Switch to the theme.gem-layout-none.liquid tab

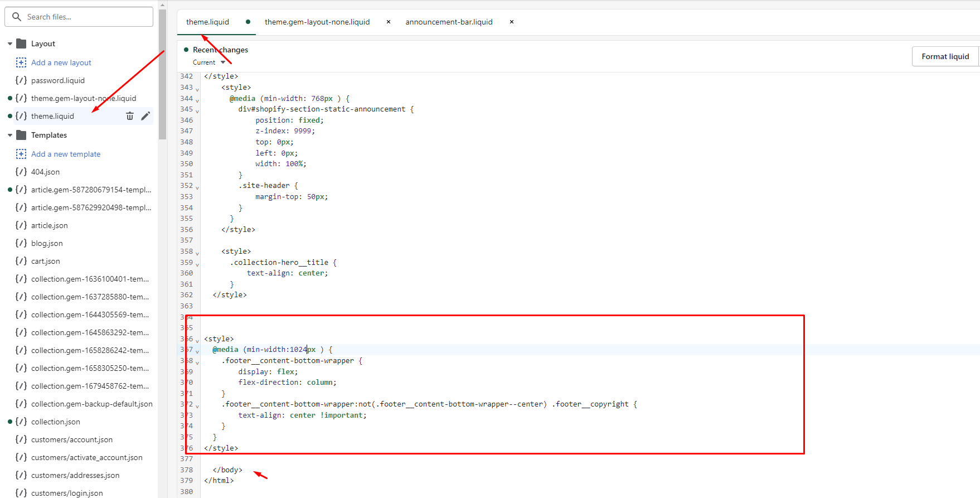click(317, 22)
